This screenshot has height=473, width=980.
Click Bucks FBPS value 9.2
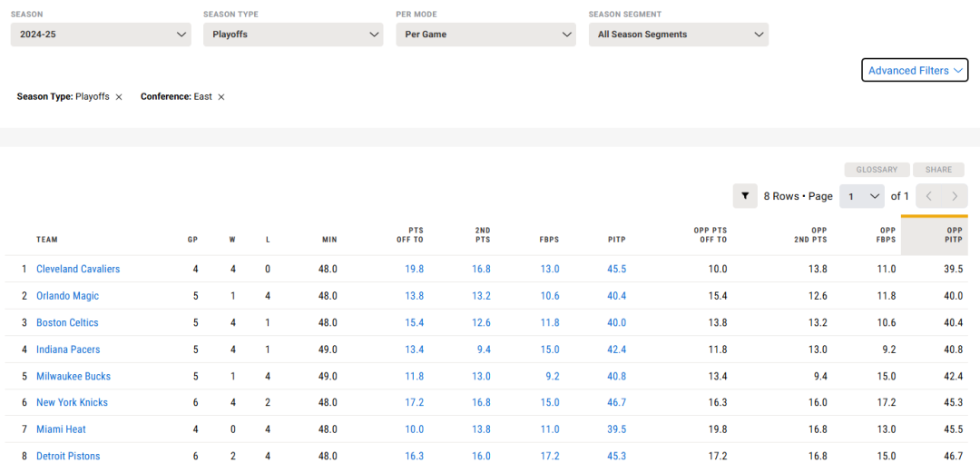pos(552,377)
